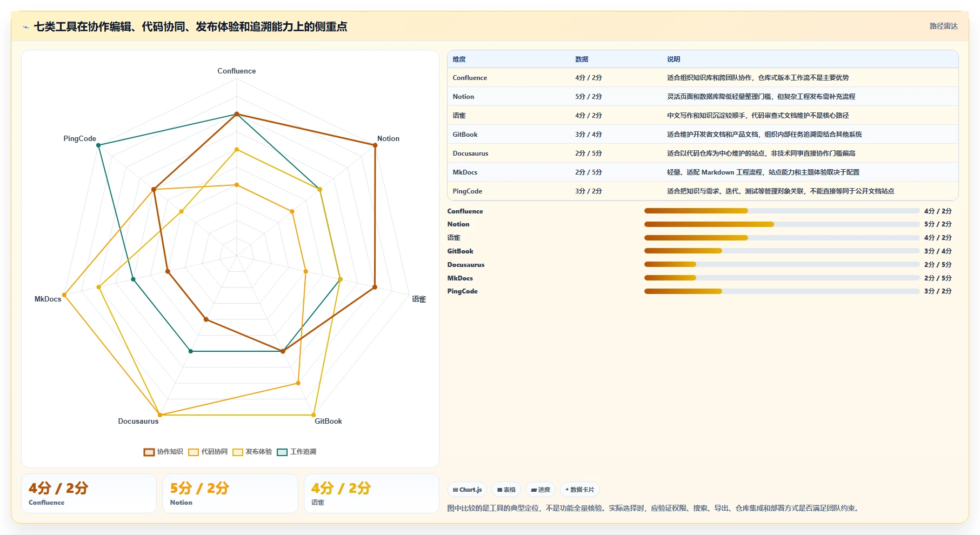
Task: Open the 语雀 4分 / 2分 summary card
Action: [x=371, y=493]
